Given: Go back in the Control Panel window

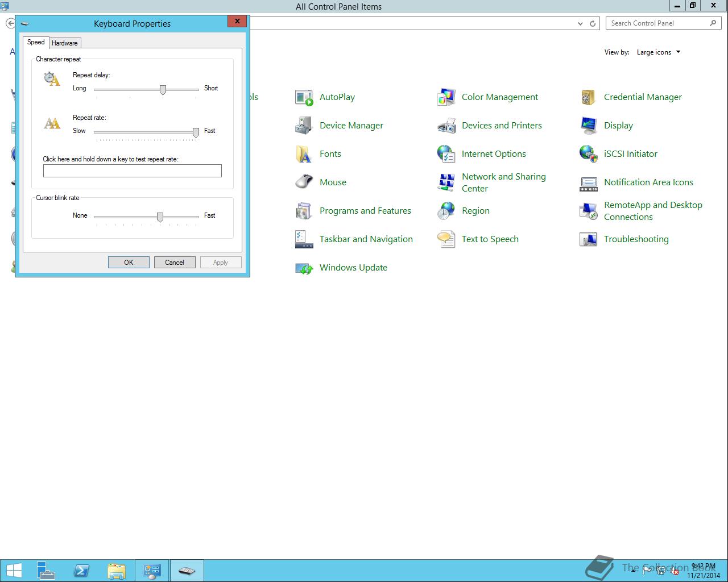Looking at the screenshot, I should click(10, 23).
